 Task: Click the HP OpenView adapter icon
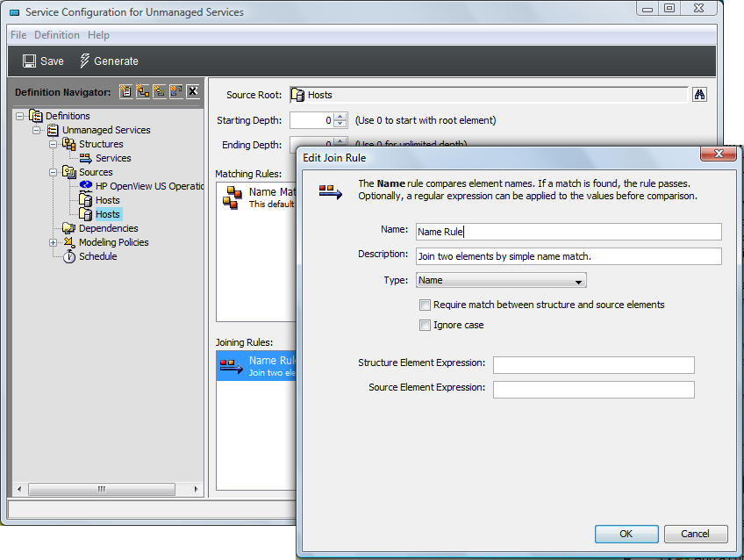point(86,184)
